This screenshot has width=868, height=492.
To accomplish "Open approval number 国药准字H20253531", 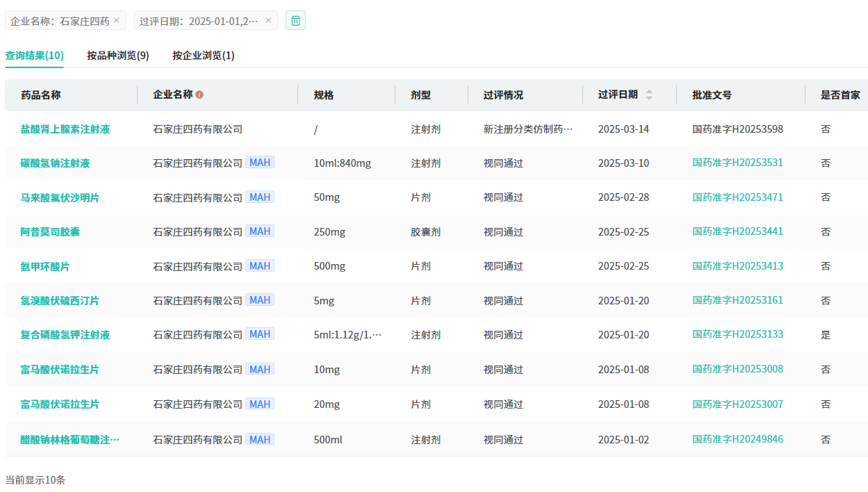I will pos(737,163).
